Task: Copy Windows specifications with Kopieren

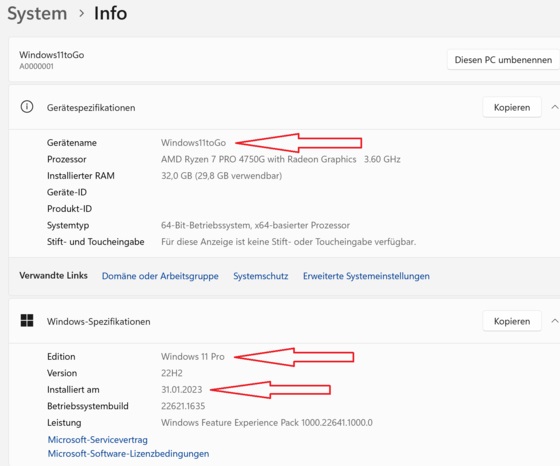Action: (x=512, y=321)
